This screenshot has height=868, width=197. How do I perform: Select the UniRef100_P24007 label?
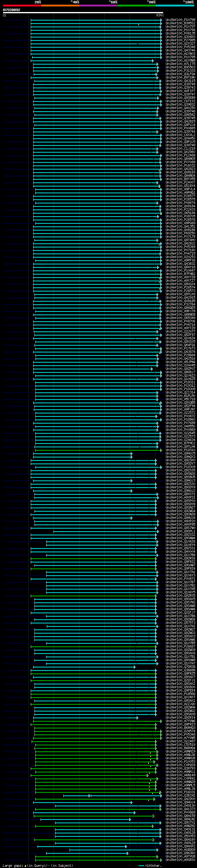[180, 182]
